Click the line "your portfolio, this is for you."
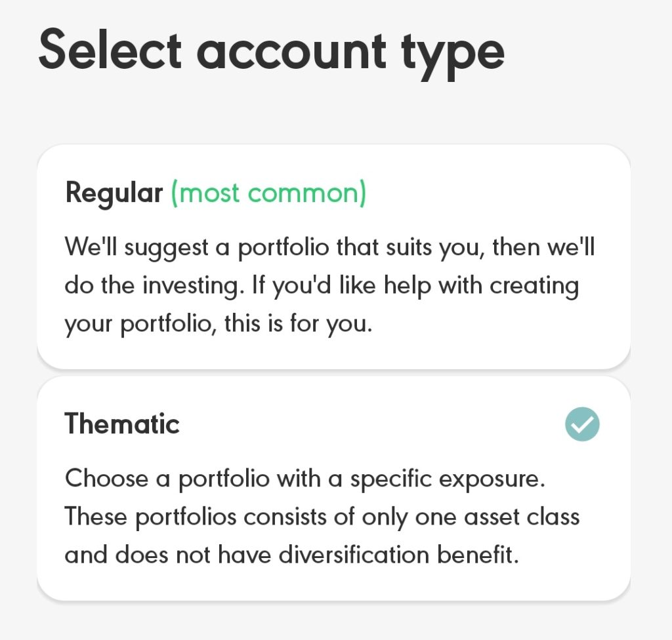Screen dimensions: 672x640 click(219, 325)
